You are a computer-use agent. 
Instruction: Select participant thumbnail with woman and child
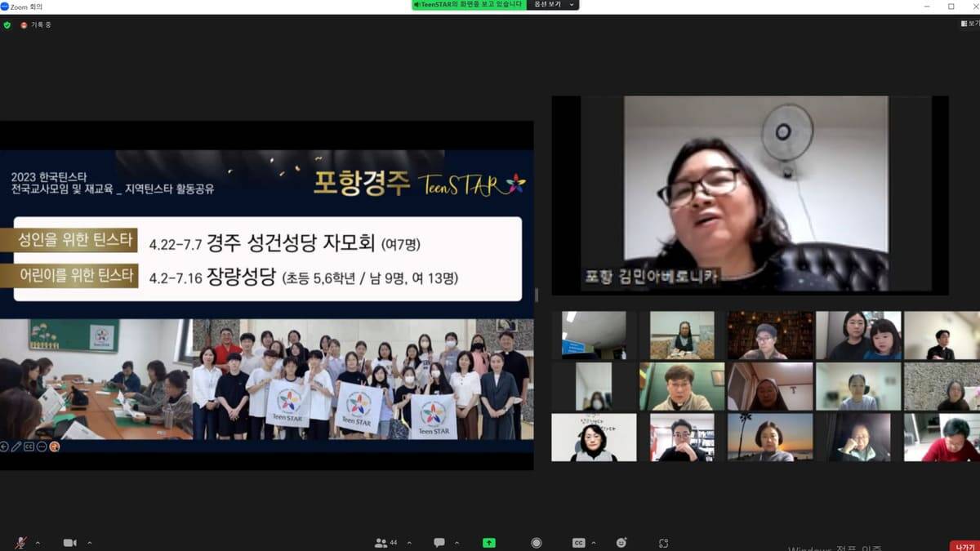point(858,335)
